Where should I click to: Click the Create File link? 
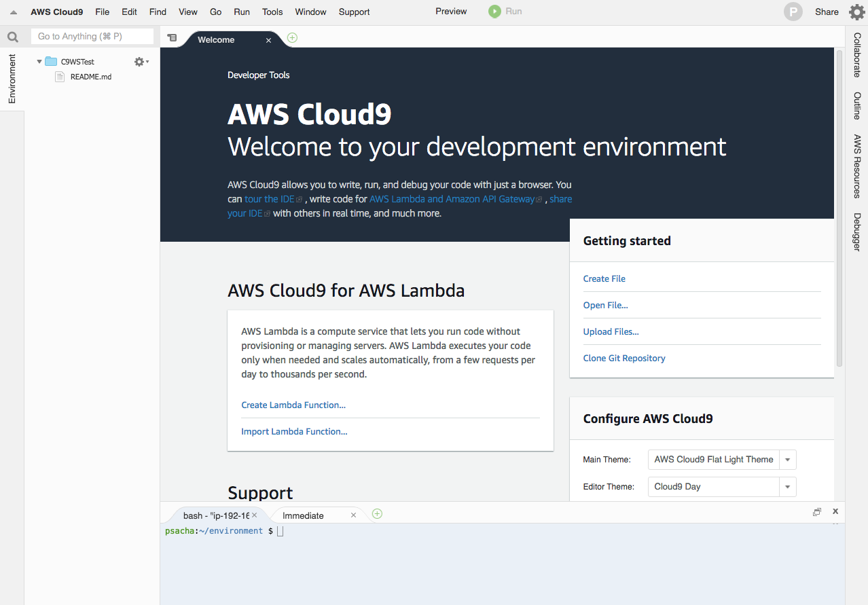pos(604,278)
